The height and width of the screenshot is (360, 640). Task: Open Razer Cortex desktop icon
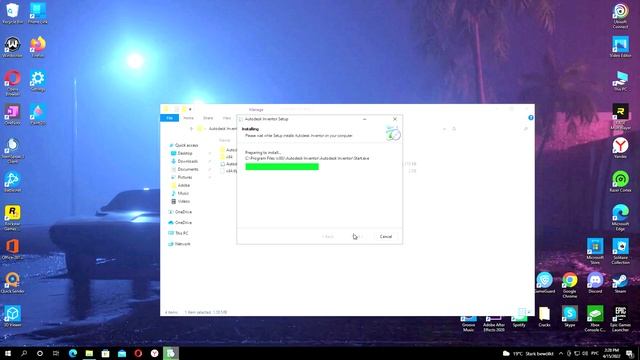[620, 181]
